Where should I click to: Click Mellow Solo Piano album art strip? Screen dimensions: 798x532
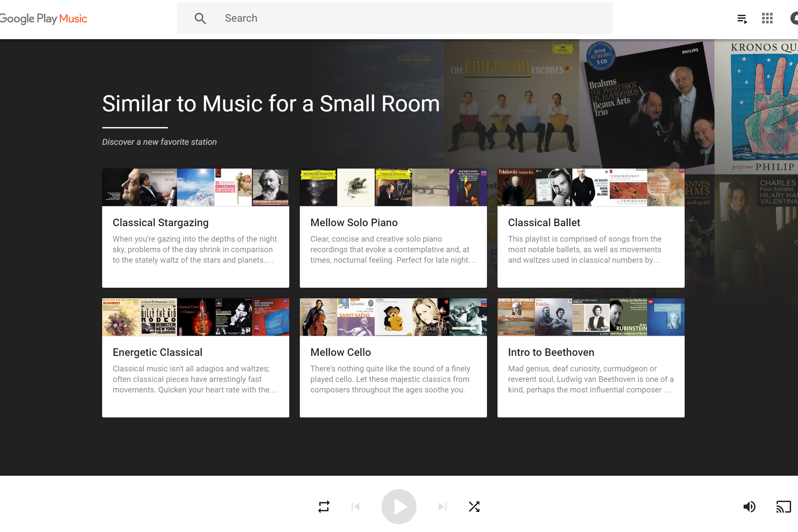[x=393, y=187]
